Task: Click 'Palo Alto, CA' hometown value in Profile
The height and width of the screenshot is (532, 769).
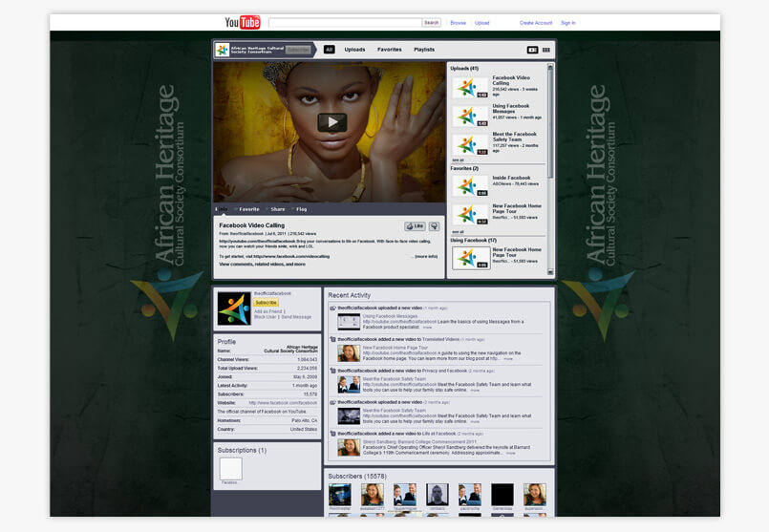Action: click(305, 420)
